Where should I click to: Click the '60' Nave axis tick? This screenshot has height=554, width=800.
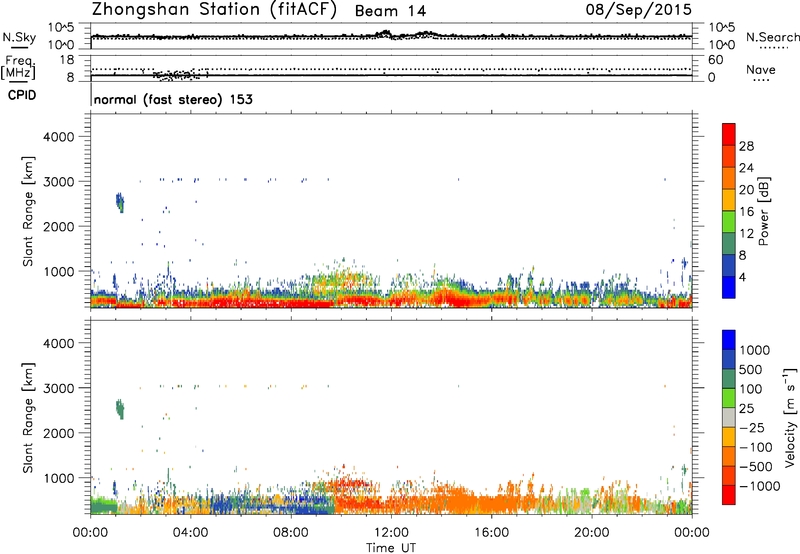coord(715,60)
